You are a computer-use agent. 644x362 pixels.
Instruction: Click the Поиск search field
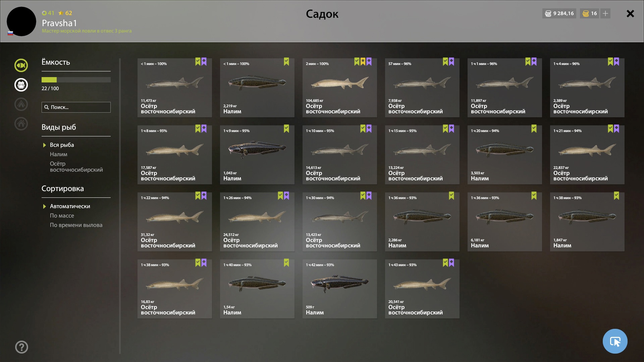pyautogui.click(x=76, y=107)
